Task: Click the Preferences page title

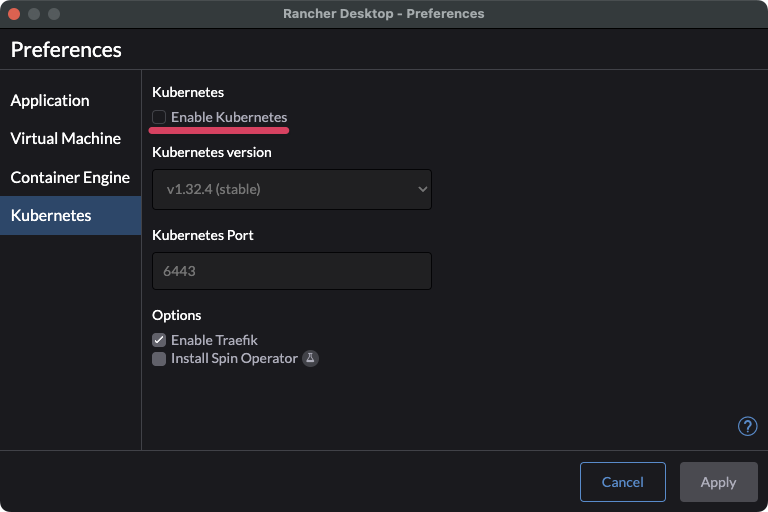Action: 66,50
